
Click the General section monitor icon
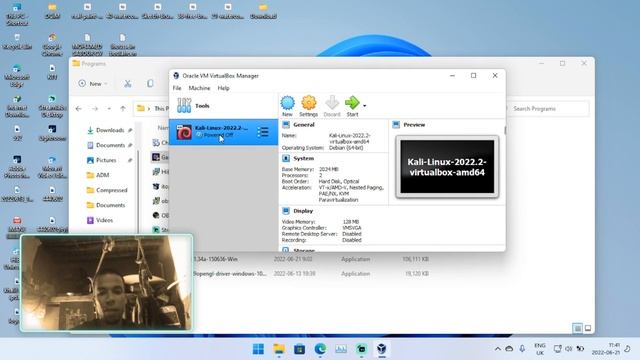(x=286, y=125)
